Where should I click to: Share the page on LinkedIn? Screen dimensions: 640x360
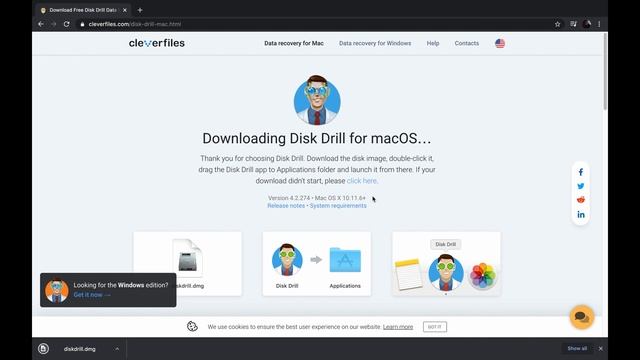[x=581, y=214]
